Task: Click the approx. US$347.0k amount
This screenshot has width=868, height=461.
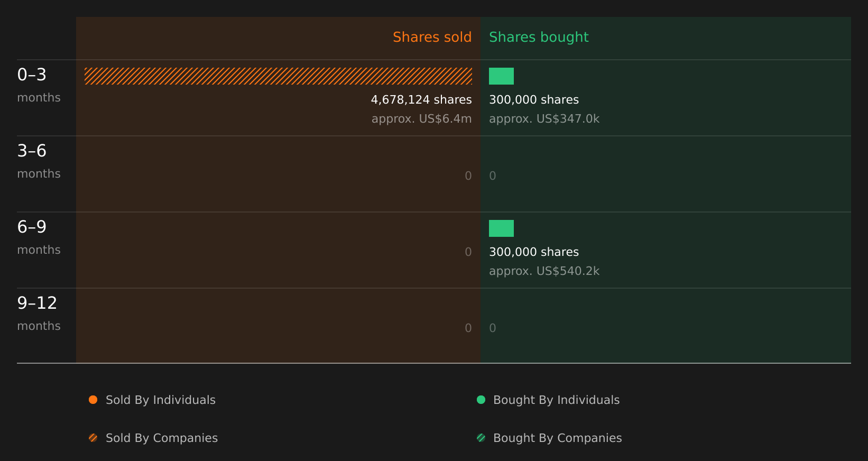Action: pyautogui.click(x=544, y=119)
